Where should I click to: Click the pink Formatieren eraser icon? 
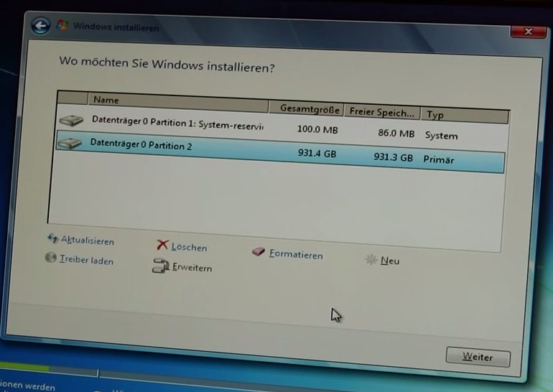coord(259,251)
